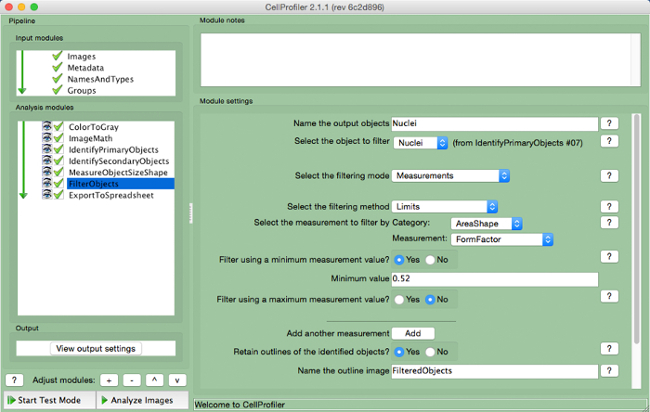Click the Analyze Images button
This screenshot has height=412, width=650.
click(x=141, y=401)
